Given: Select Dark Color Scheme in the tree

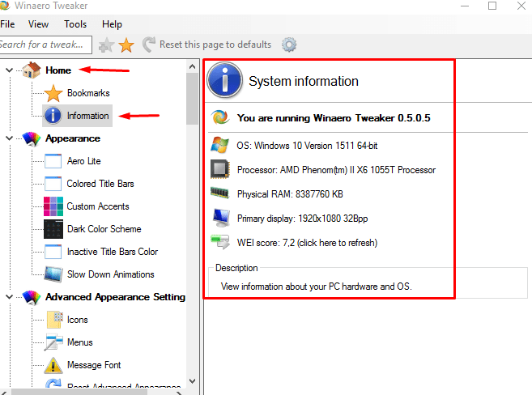Looking at the screenshot, I should [x=104, y=229].
